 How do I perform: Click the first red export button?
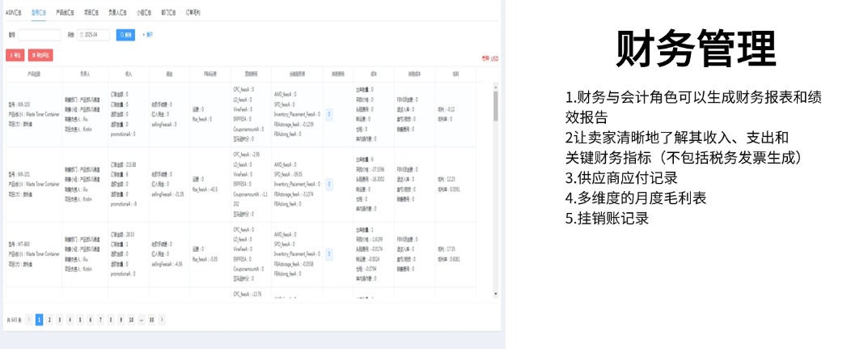pos(15,55)
